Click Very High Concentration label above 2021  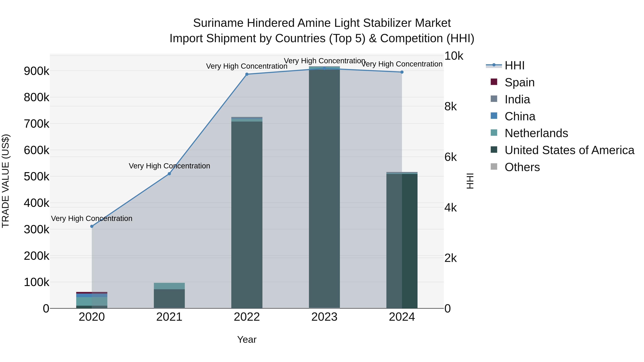(169, 166)
